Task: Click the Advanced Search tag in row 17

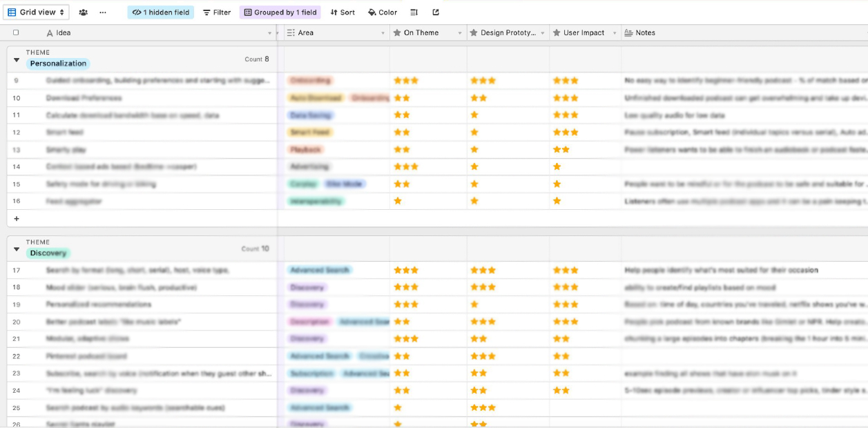Action: tap(320, 271)
